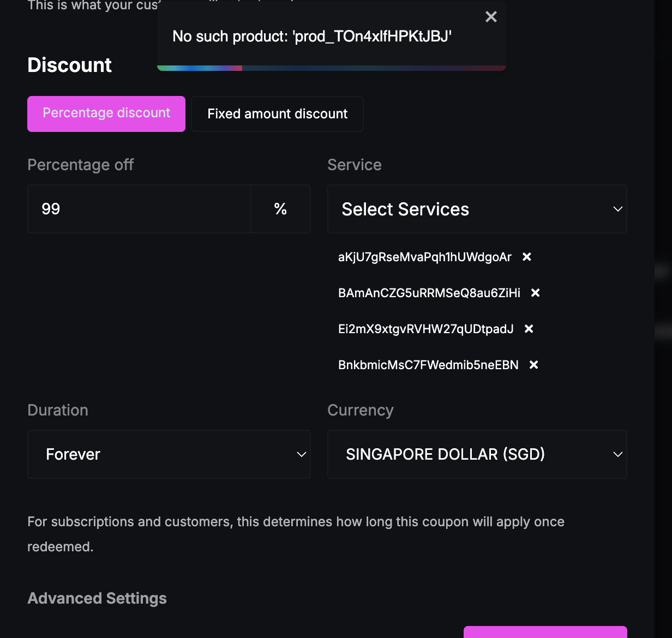Click the pink button at bottom right
This screenshot has height=638, width=672.
pyautogui.click(x=545, y=632)
